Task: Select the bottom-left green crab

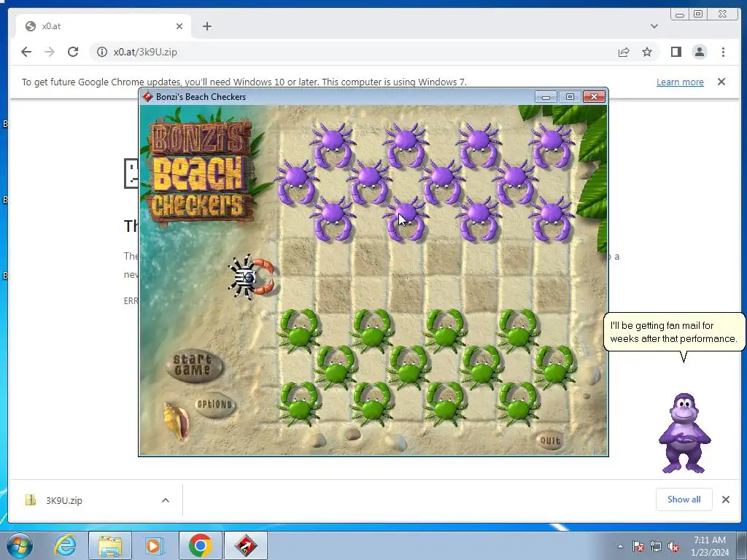Action: point(298,404)
